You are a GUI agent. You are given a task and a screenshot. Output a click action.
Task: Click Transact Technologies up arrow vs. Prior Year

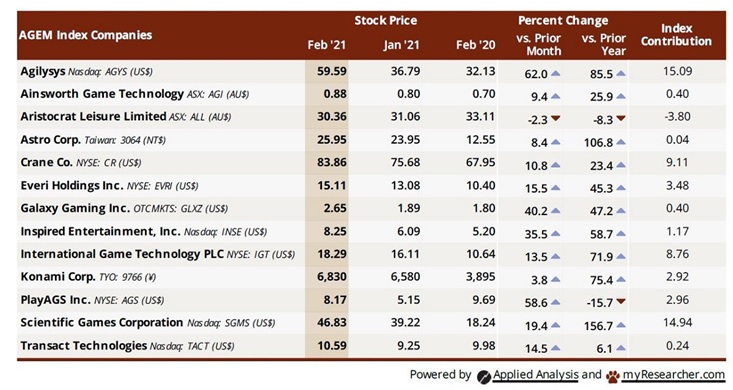click(x=620, y=348)
